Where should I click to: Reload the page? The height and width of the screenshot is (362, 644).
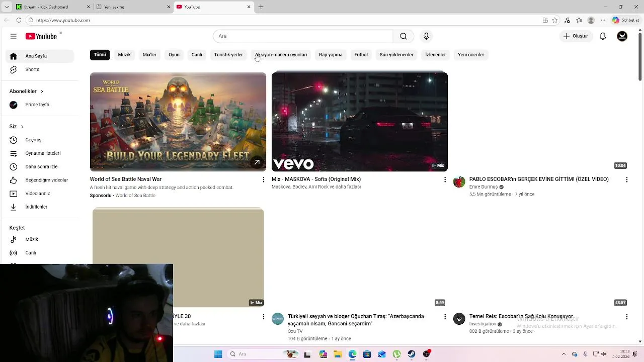click(19, 20)
